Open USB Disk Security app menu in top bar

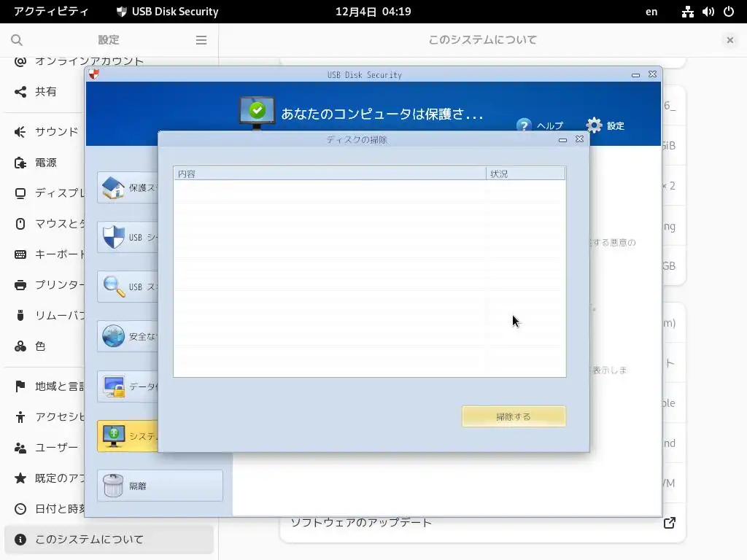[167, 12]
